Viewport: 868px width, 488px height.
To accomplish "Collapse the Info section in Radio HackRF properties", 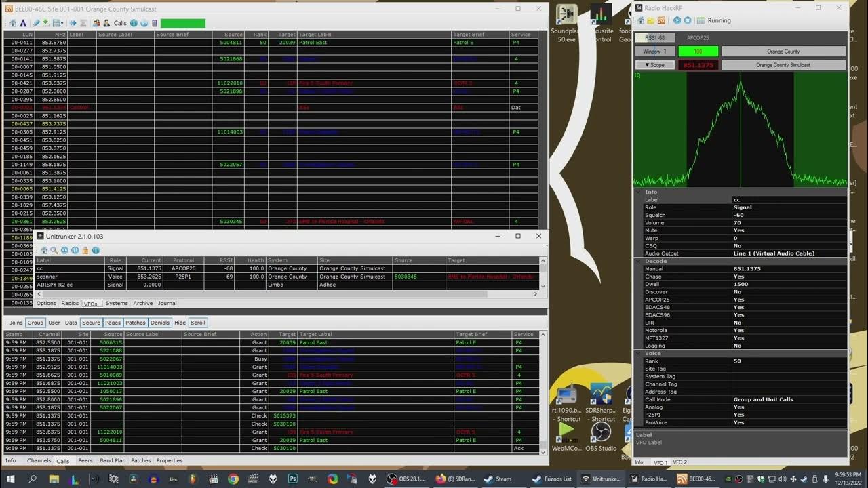I will click(x=638, y=192).
